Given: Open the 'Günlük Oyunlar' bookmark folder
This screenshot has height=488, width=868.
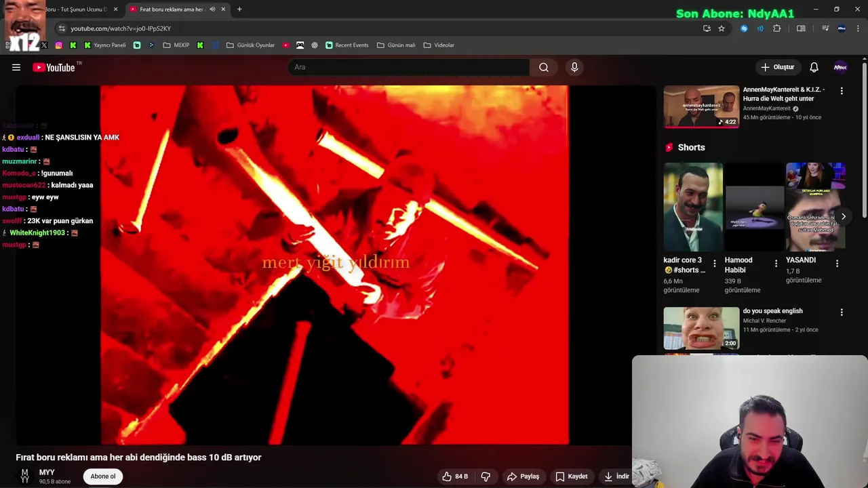Looking at the screenshot, I should pos(250,45).
